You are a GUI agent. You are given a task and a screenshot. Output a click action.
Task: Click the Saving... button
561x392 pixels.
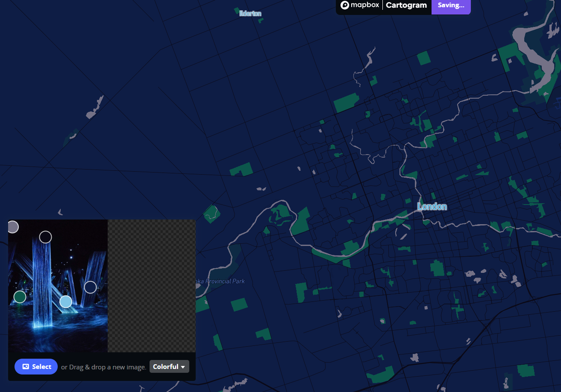click(451, 5)
